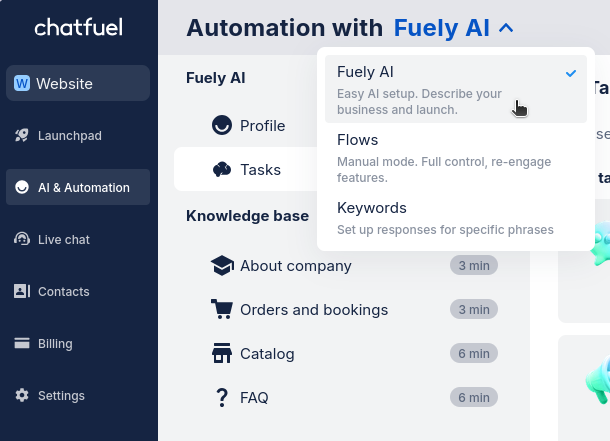Click the Orders and bookings cart icon
The image size is (610, 441).
point(222,310)
